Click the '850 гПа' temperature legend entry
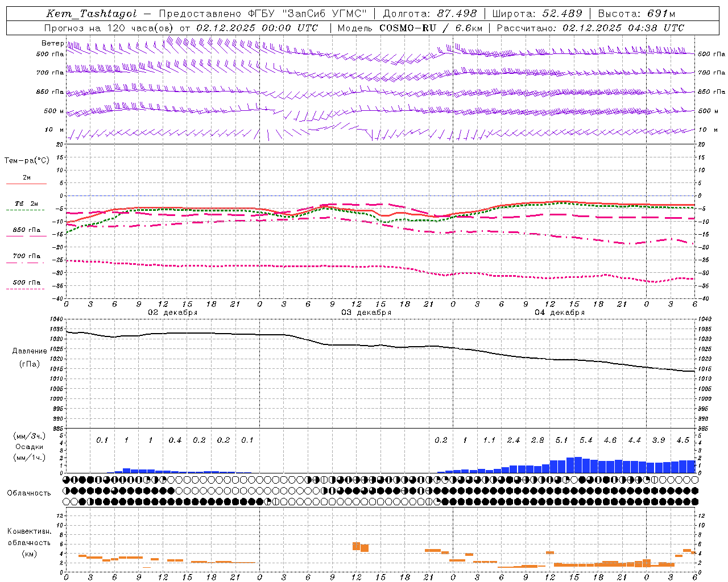This screenshot has height=582, width=728. [27, 230]
